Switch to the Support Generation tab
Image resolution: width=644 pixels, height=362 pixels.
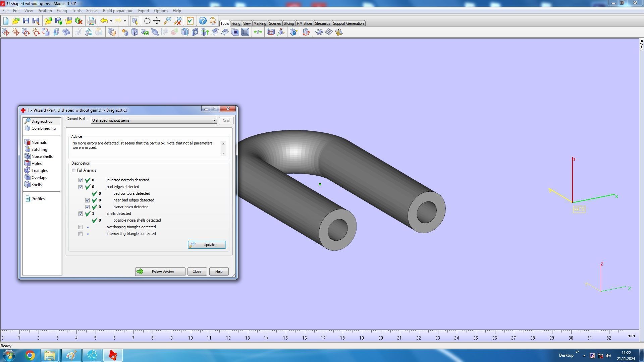(348, 23)
